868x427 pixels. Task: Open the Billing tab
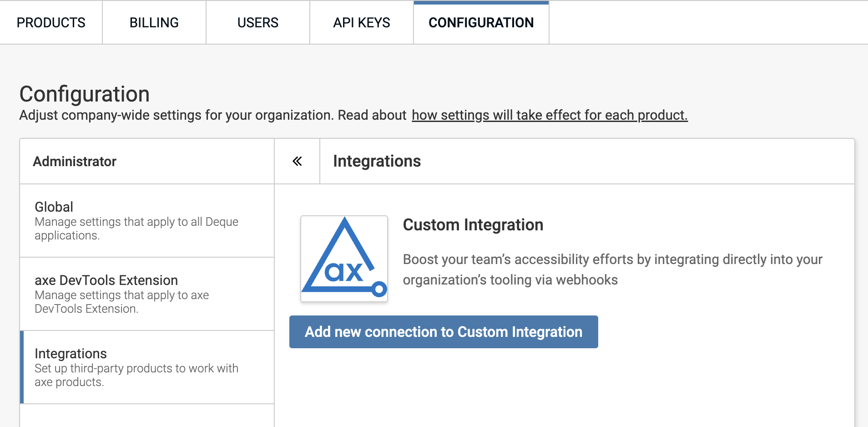point(154,22)
